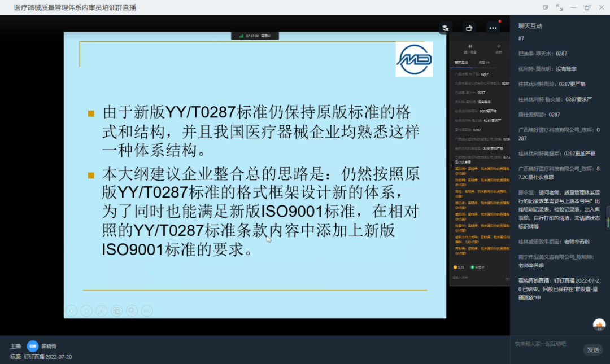
Task: Collapse embedded panel using left arrow handle
Action: (x=451, y=166)
